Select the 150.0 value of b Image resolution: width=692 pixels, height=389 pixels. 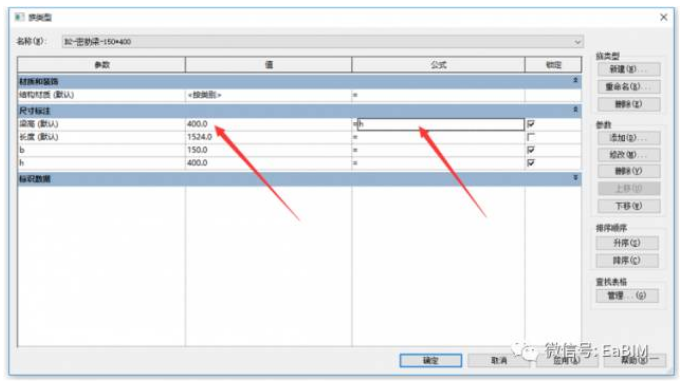click(197, 150)
